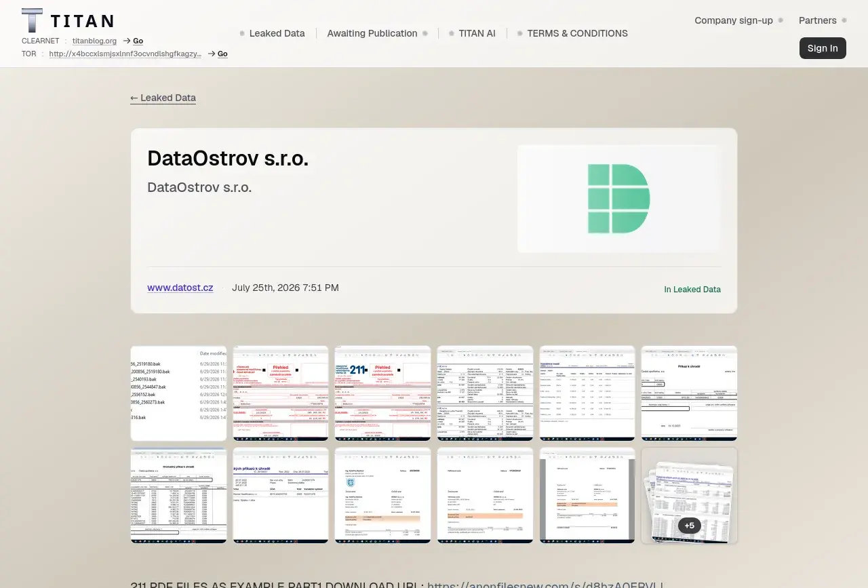Open the invoice thumbnail with blue crest
This screenshot has height=588, width=868.
click(x=383, y=495)
